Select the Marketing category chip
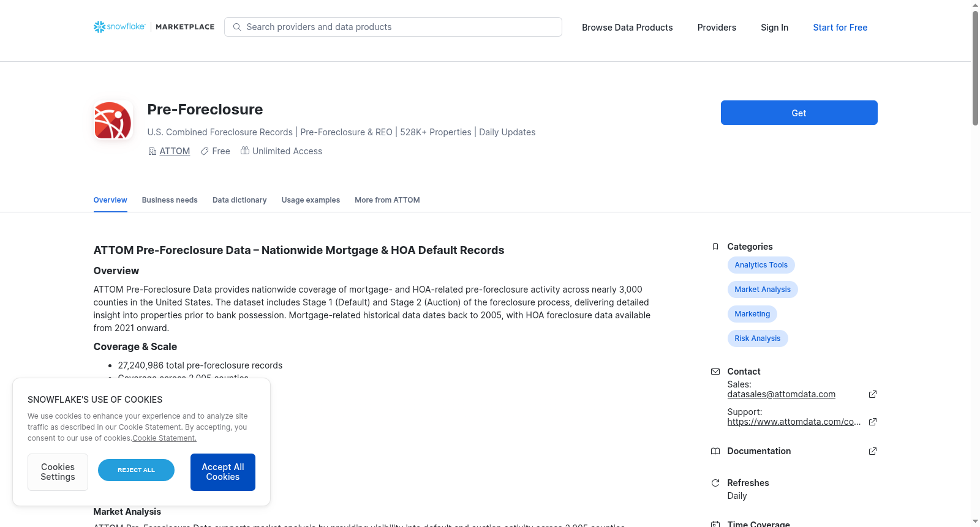Screen dimensions: 980x527 [752, 314]
